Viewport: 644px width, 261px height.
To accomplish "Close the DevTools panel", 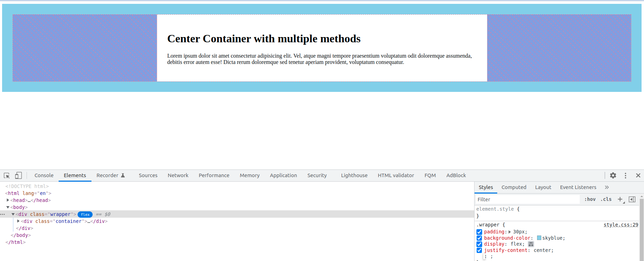I will pos(638,175).
